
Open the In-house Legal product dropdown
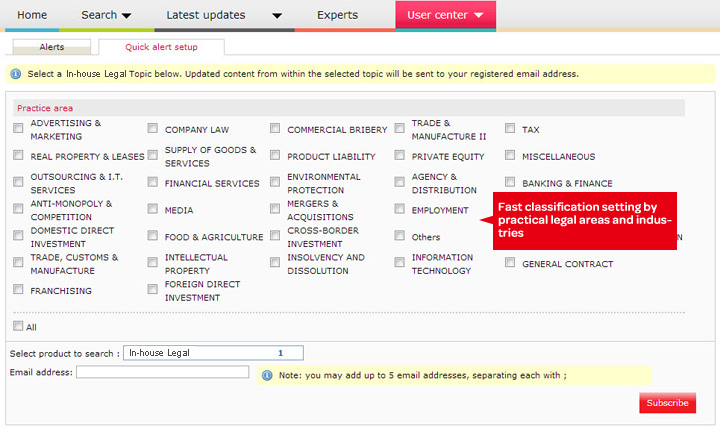pyautogui.click(x=213, y=353)
